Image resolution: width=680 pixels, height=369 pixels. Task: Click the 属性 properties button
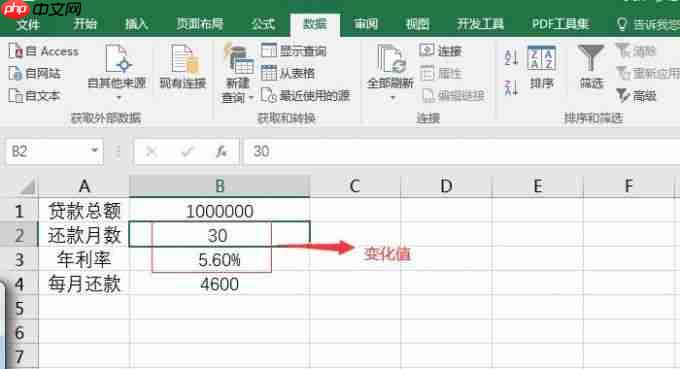click(x=441, y=73)
